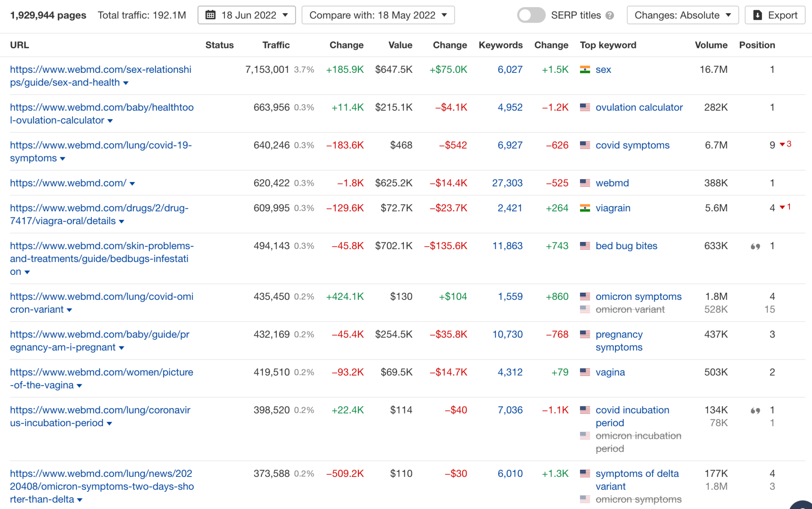Open the sex-and-health guide URL link
812x509 pixels.
coord(101,76)
